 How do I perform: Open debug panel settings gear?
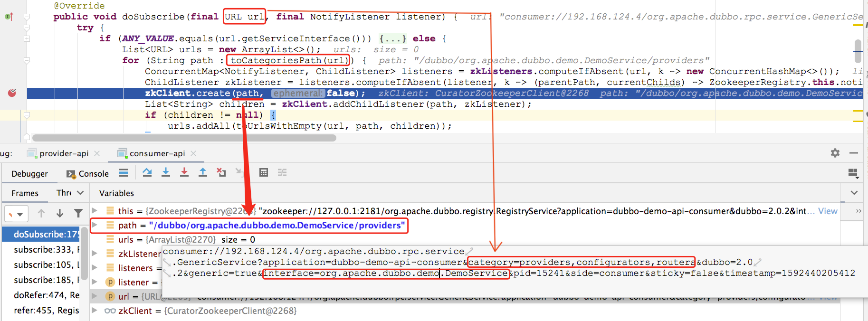(x=835, y=153)
